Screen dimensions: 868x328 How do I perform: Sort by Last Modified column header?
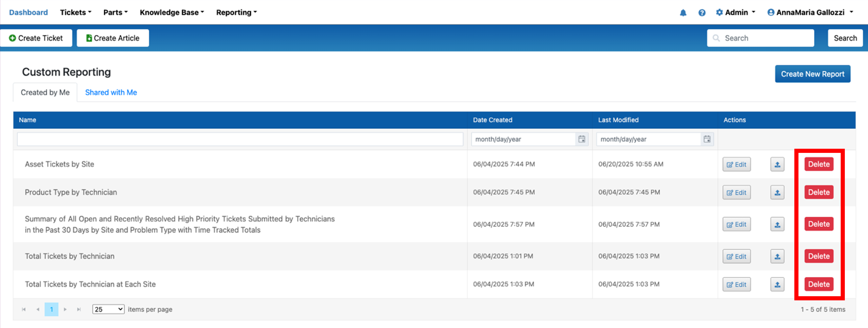[618, 120]
